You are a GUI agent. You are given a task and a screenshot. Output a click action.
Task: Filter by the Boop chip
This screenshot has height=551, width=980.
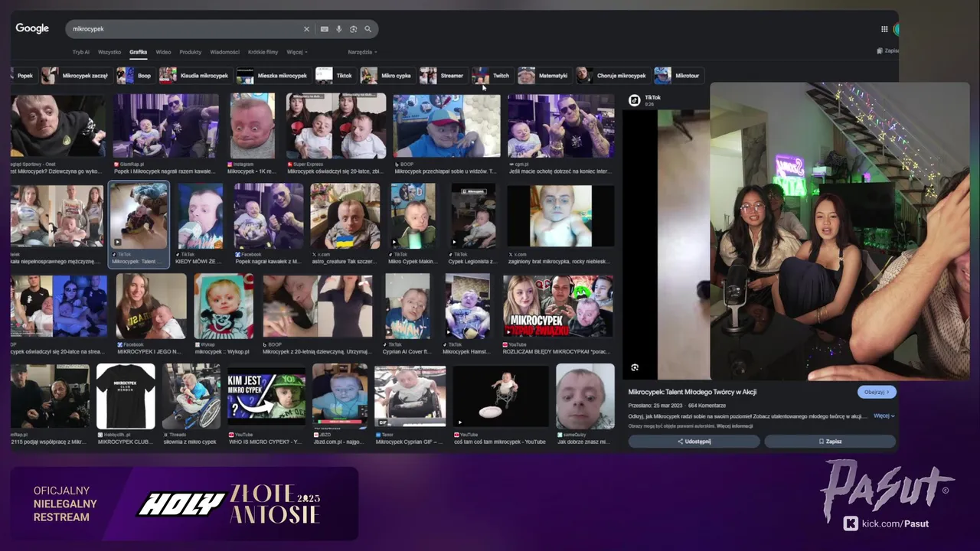point(135,76)
